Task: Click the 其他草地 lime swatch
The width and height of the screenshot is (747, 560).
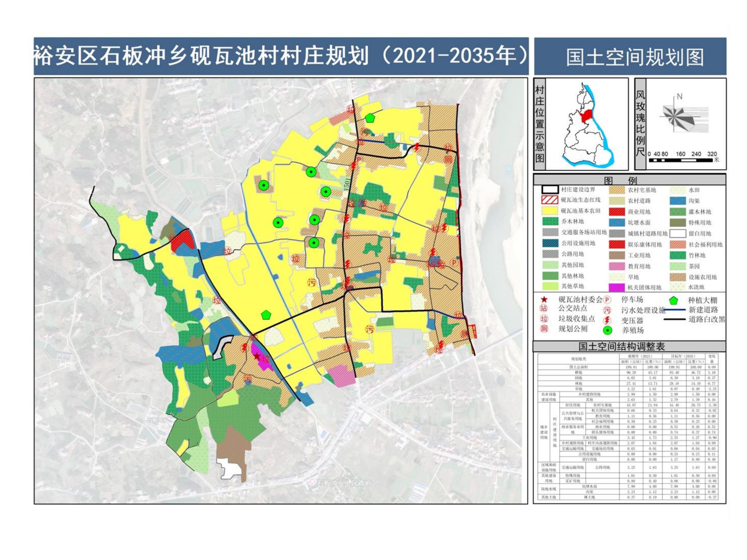Action: pos(550,286)
